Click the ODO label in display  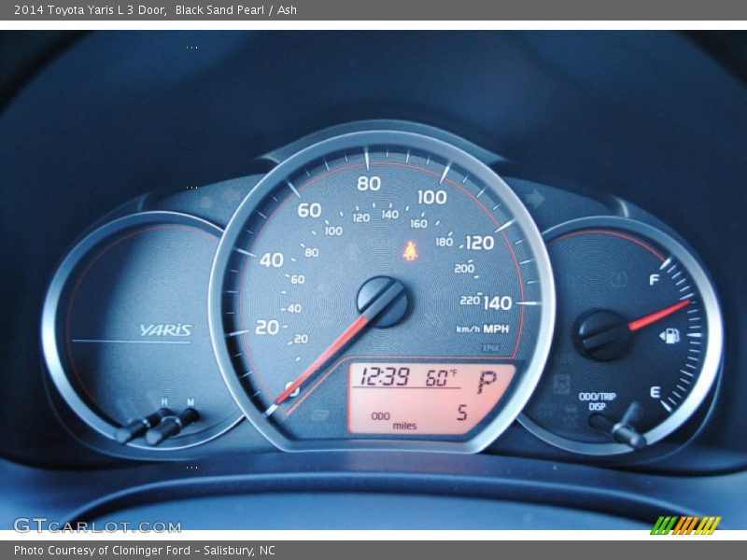tap(380, 416)
